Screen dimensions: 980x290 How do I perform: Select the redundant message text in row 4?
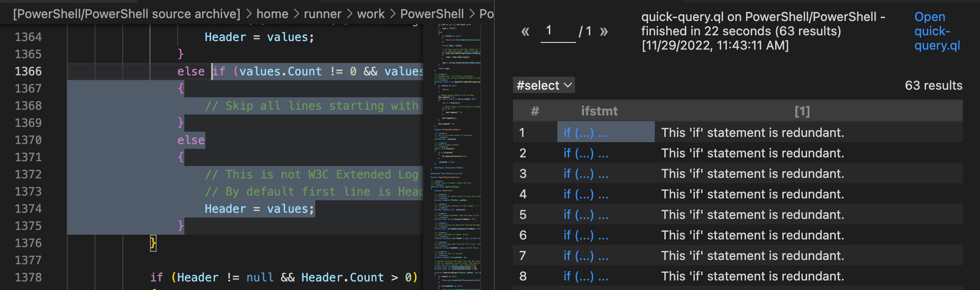pyautogui.click(x=753, y=194)
